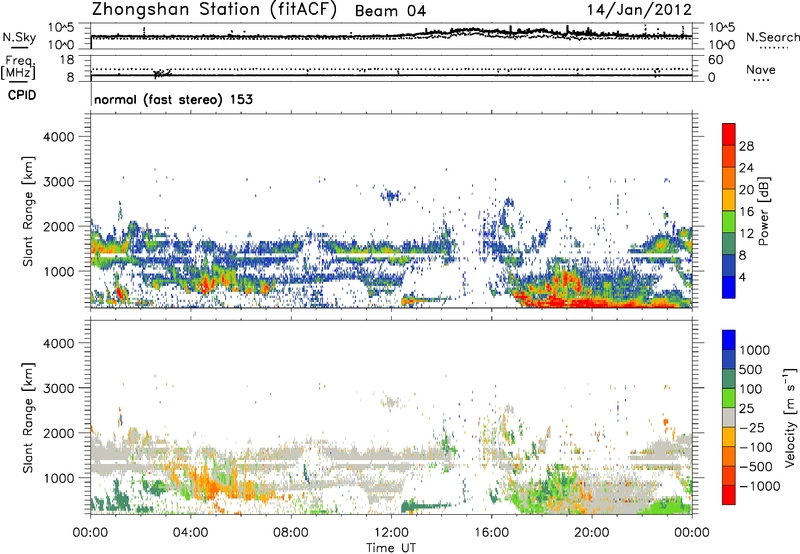Viewport: 800px width, 554px height.
Task: Click the 08:00 time tick label
Action: [x=291, y=533]
